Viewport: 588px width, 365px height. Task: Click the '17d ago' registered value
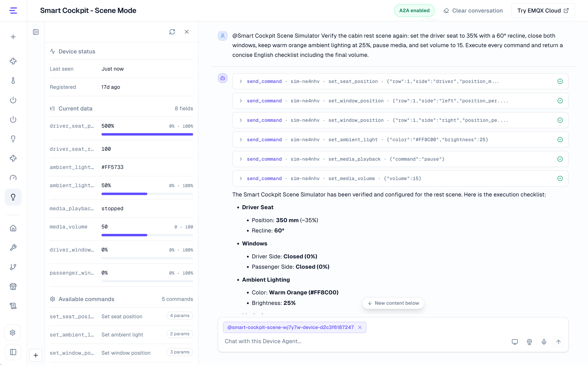(x=111, y=87)
